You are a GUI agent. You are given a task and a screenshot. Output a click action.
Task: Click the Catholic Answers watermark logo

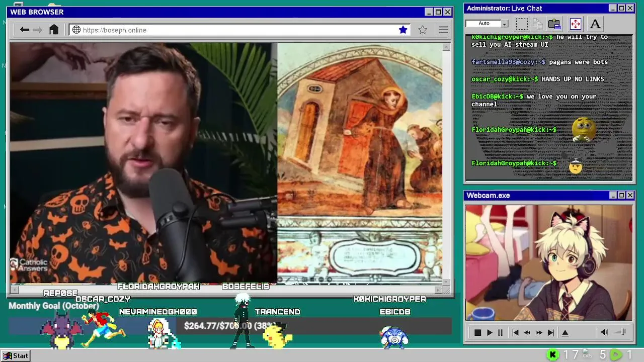(x=29, y=265)
